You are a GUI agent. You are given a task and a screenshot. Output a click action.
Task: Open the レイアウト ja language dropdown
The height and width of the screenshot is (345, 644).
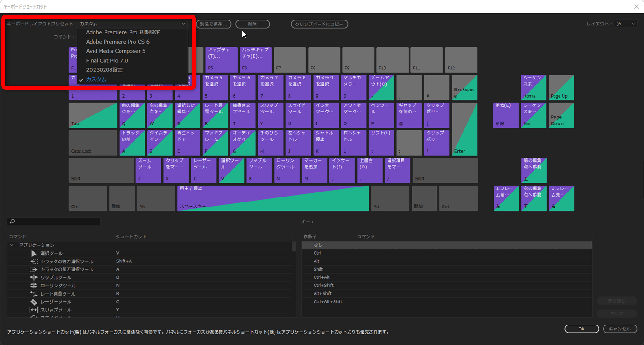[626, 24]
